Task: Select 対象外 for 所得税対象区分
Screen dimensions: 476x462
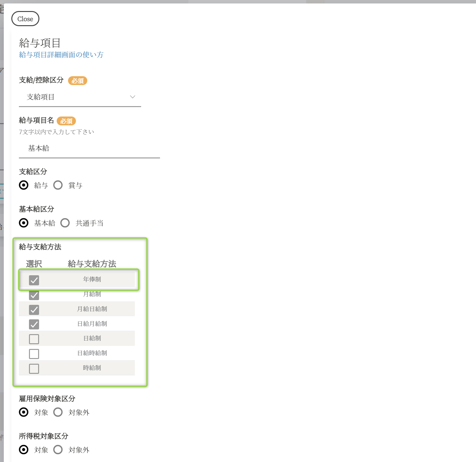Action: point(58,449)
